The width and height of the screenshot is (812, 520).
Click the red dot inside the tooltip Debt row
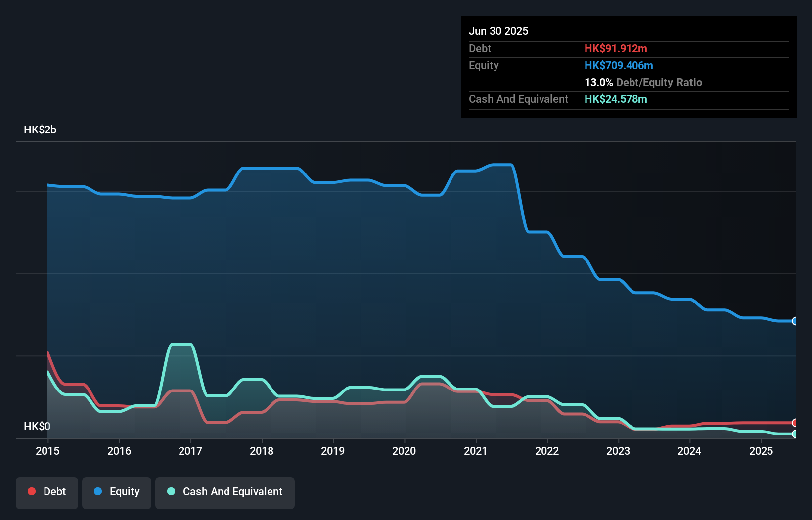616,49
